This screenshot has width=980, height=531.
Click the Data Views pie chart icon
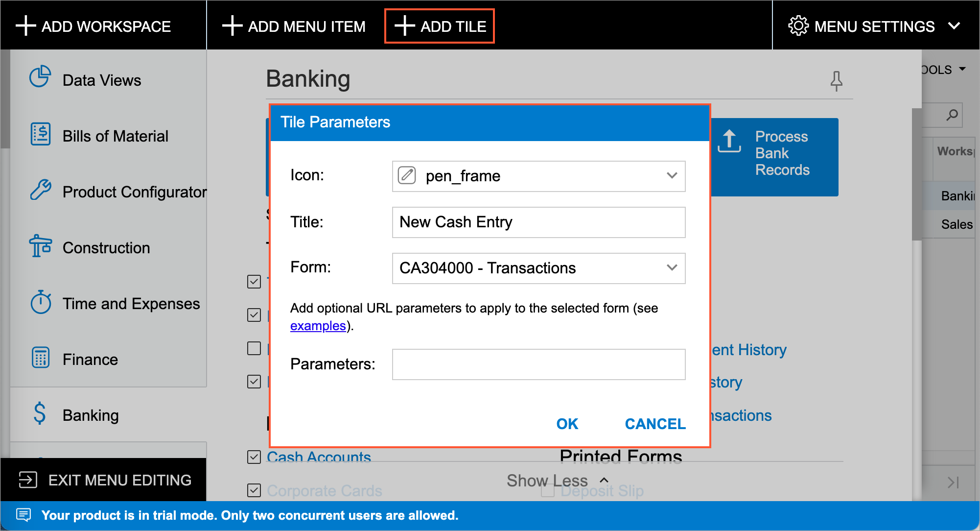40,77
